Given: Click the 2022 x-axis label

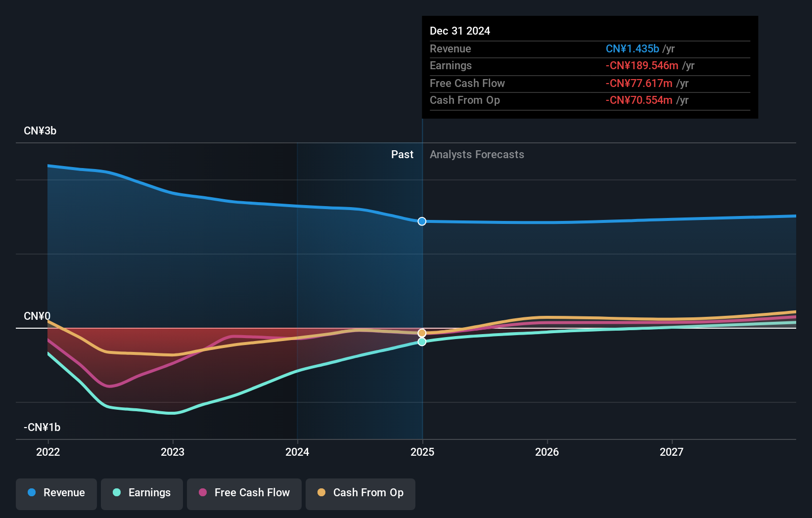Looking at the screenshot, I should [48, 452].
